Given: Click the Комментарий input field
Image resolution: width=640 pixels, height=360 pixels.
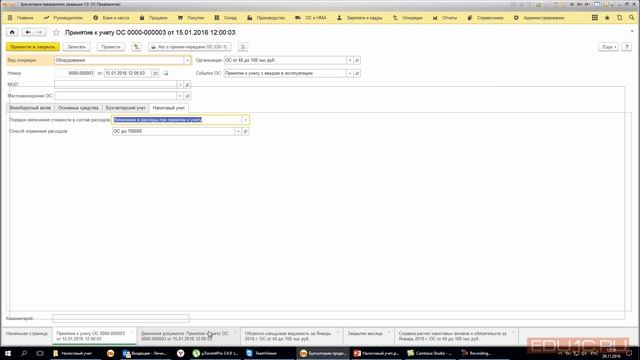Looking at the screenshot, I should tap(121, 318).
